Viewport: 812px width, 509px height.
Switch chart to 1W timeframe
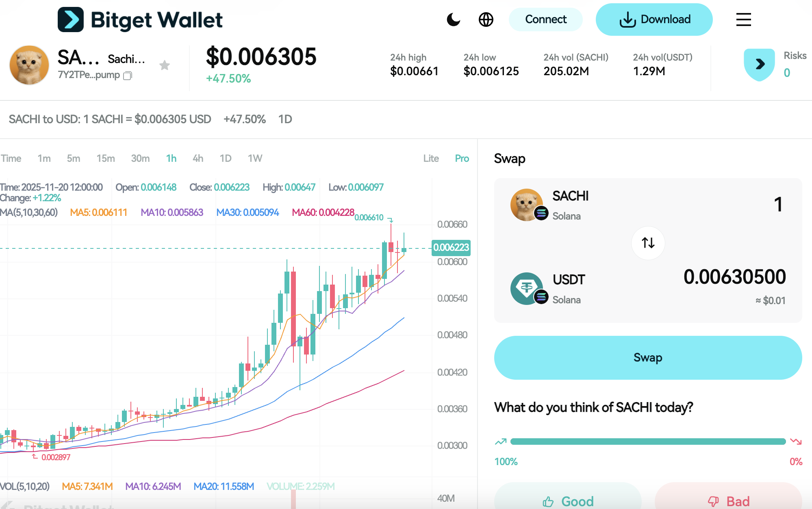255,159
